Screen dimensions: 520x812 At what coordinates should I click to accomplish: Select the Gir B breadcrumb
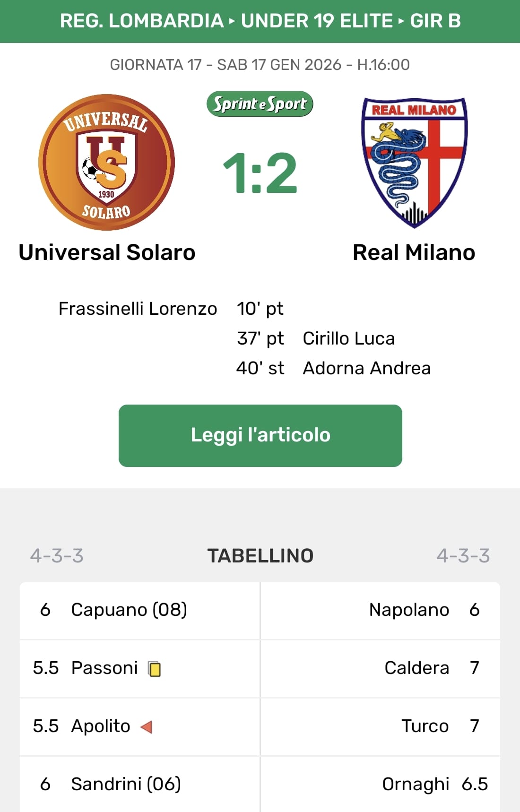point(435,21)
